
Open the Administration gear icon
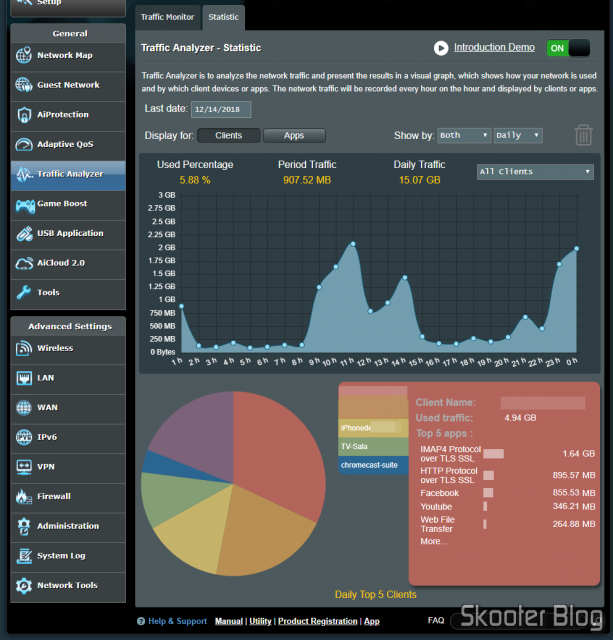click(x=24, y=526)
